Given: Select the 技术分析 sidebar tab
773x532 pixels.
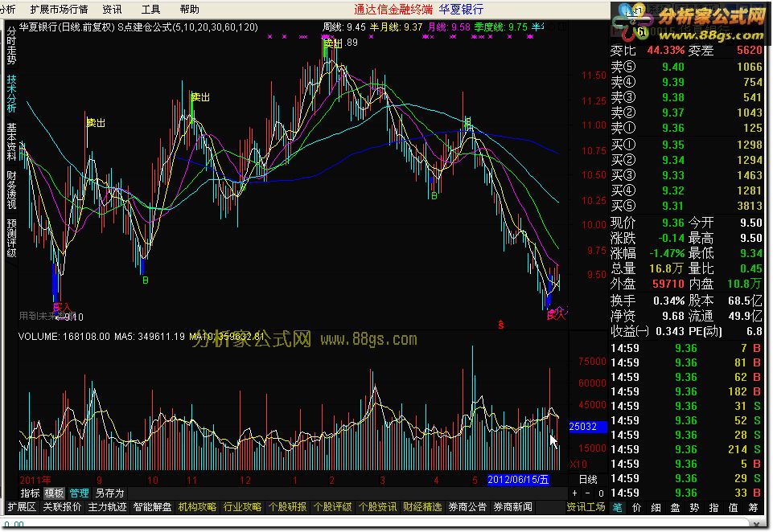Looking at the screenshot, I should [x=11, y=93].
